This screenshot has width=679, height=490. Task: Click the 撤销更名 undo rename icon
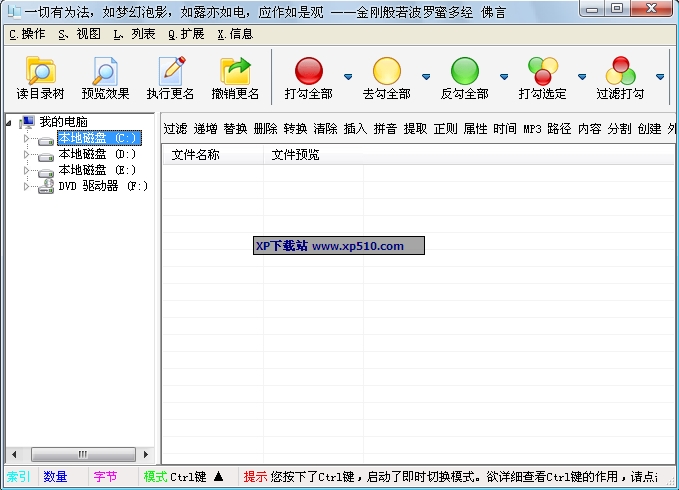coord(235,71)
